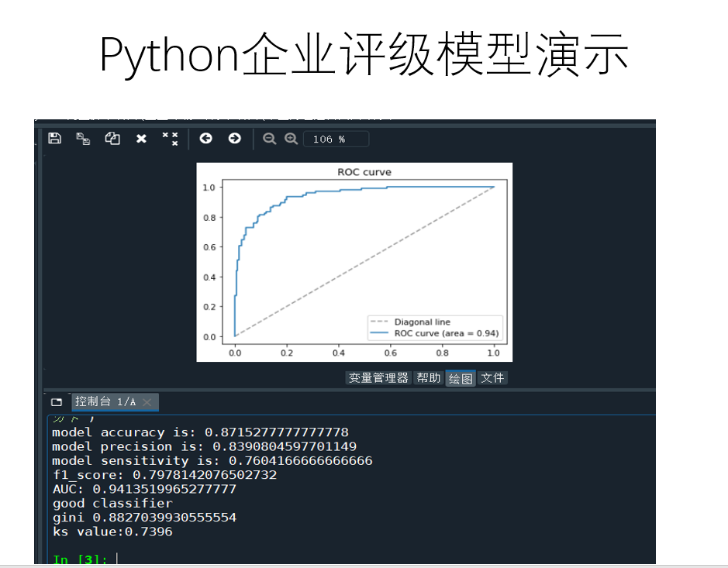
Task: Zoom in the plot view
Action: (291, 139)
